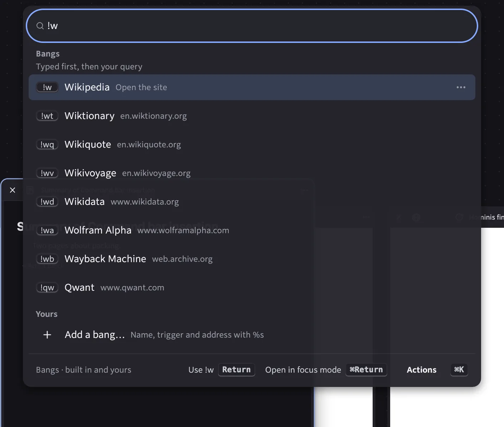Click the !qw trigger badge
504x427 pixels.
47,288
